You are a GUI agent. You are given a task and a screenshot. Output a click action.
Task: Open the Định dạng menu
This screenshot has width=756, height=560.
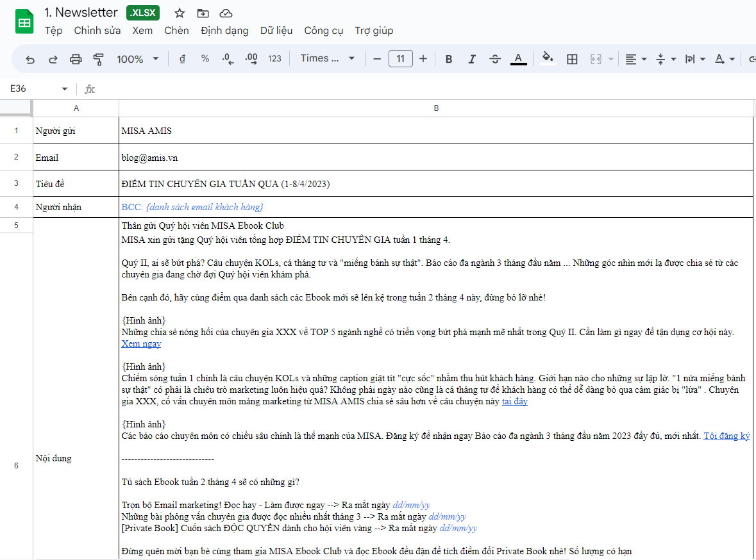click(x=224, y=30)
